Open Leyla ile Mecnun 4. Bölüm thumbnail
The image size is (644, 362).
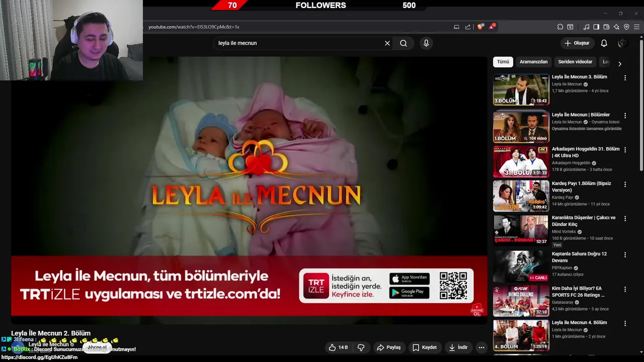[521, 335]
